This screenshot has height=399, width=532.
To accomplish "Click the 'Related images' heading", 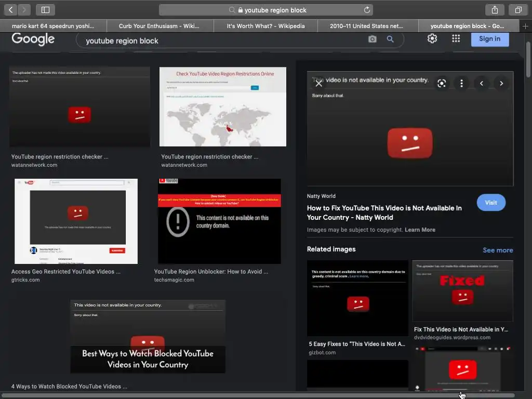I will 331,249.
